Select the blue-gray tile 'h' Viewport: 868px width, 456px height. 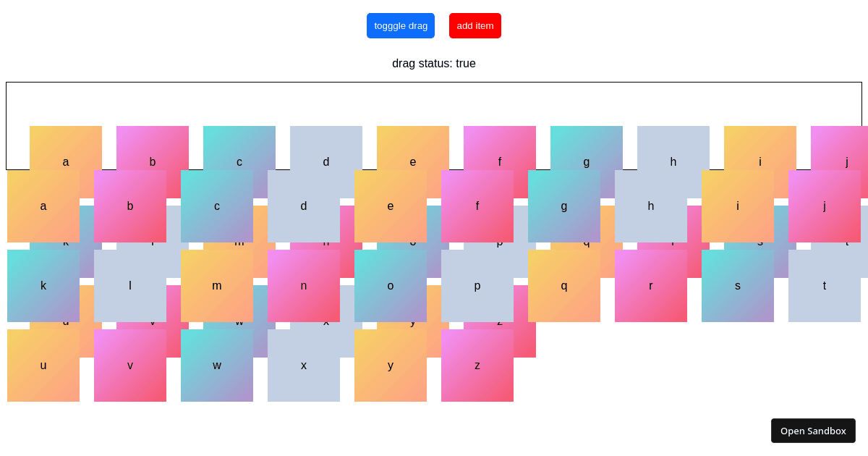650,206
